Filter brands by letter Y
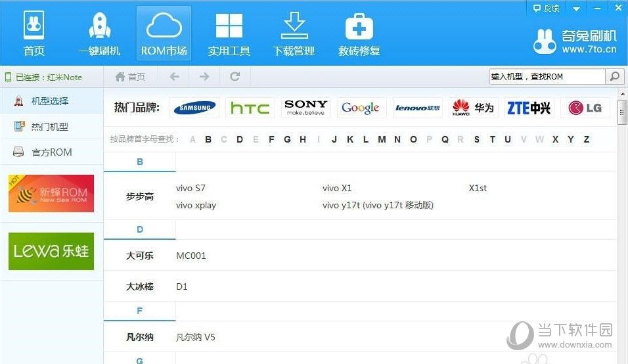 [x=571, y=139]
